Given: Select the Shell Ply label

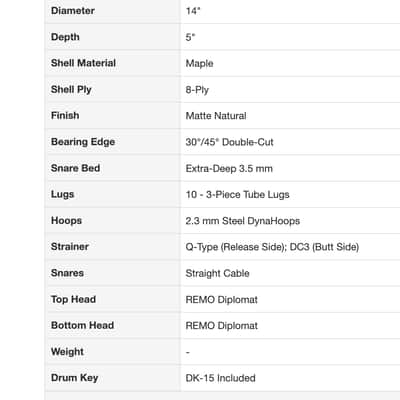Looking at the screenshot, I should pos(71,89).
